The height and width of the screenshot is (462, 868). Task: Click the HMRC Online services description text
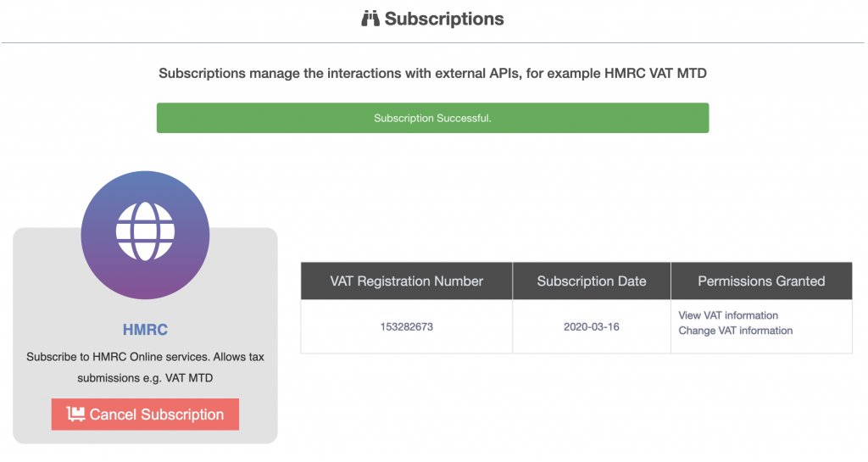145,367
